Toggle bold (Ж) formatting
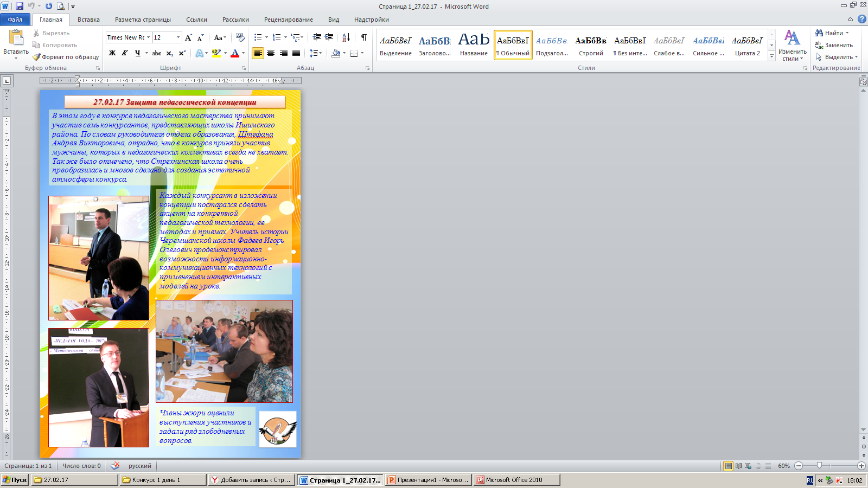This screenshot has height=488, width=868. coord(112,53)
